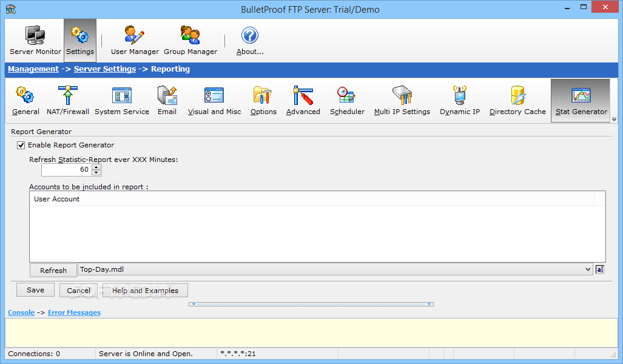Click the refresh minutes input field
Screen dimensions: 623x364
[67, 170]
